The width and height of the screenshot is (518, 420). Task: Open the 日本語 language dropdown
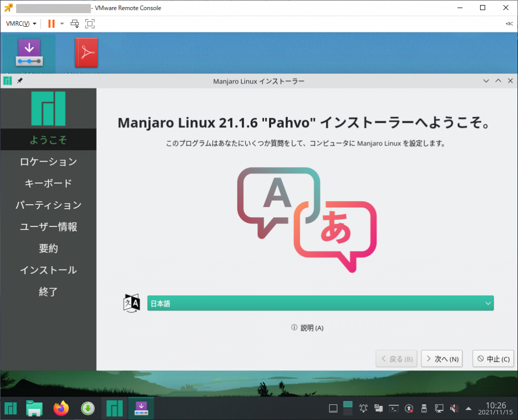[320, 303]
